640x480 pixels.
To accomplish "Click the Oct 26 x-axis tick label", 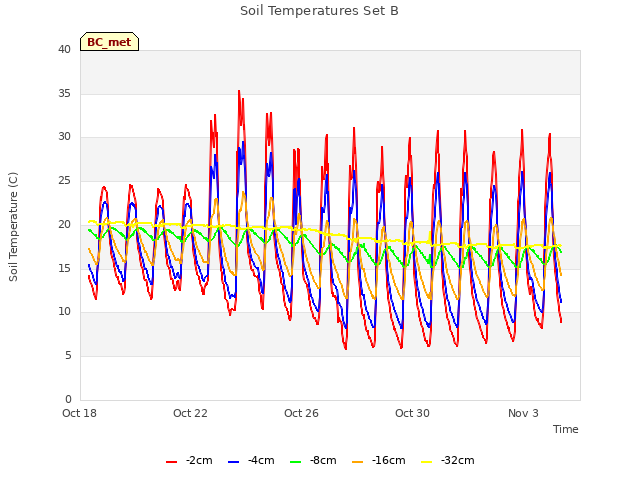I will pyautogui.click(x=301, y=413).
